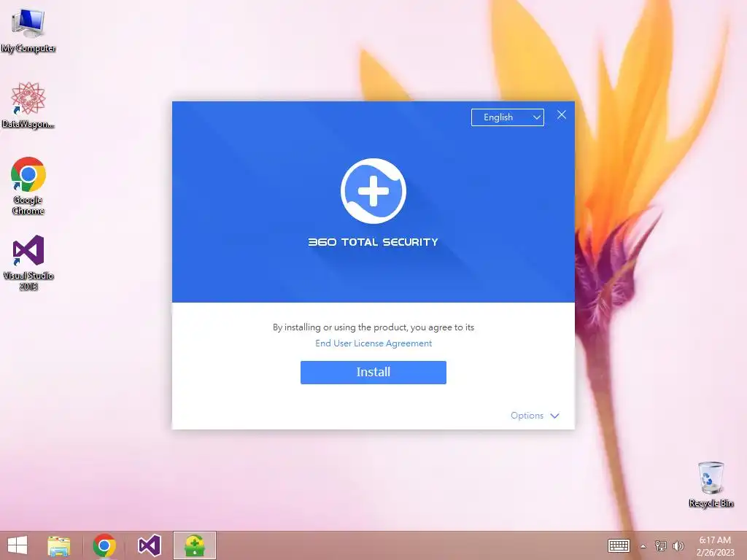Launch Chrome from the taskbar
This screenshot has width=747, height=560.
pyautogui.click(x=104, y=545)
